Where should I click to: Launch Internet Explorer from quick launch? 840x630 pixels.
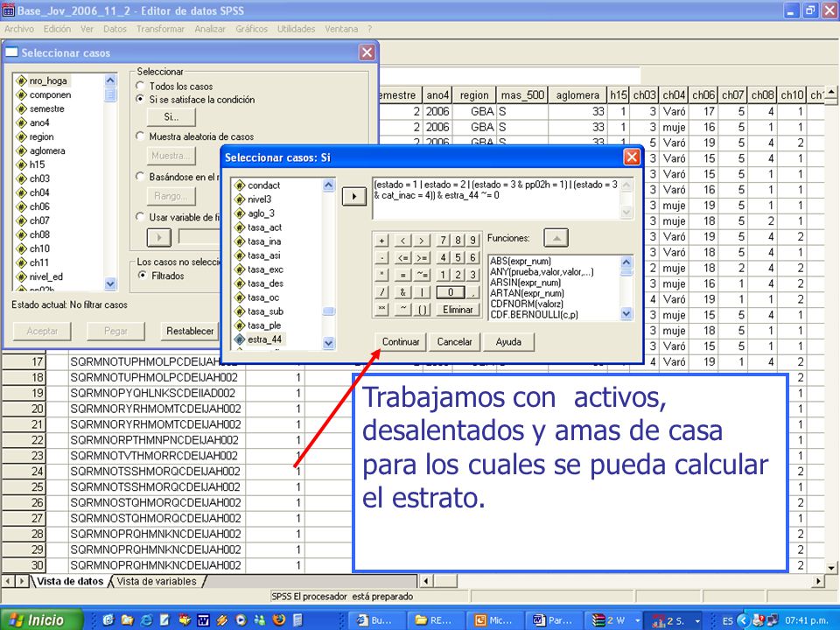(x=146, y=619)
